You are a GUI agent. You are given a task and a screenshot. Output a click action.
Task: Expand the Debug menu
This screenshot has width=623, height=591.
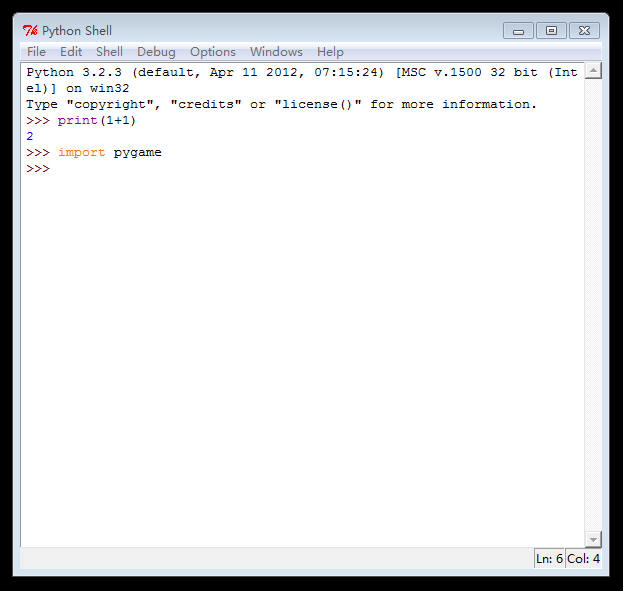(x=156, y=52)
